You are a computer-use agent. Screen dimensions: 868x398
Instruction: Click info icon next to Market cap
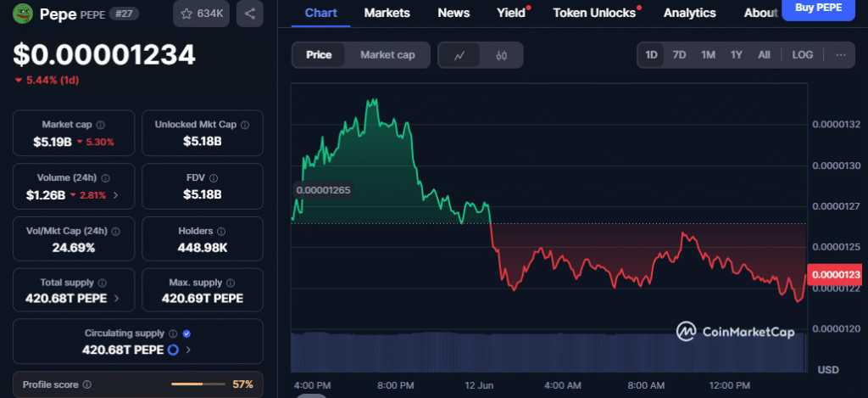[x=102, y=125]
